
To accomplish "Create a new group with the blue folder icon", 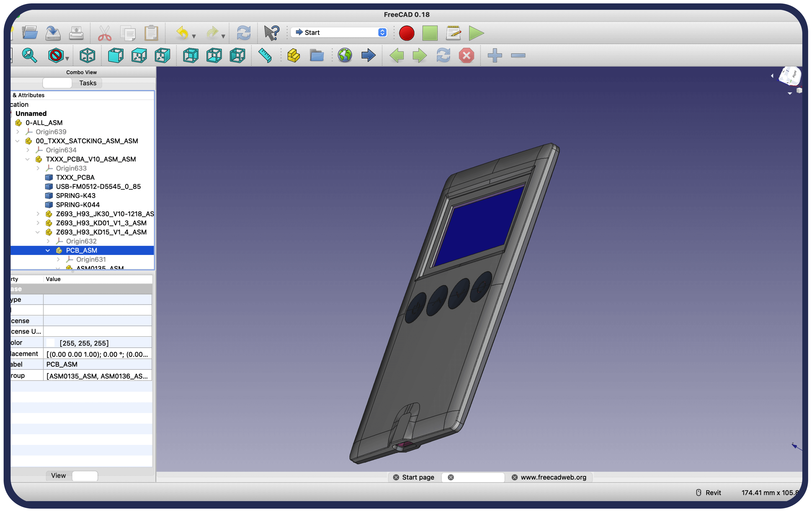I will tap(317, 55).
